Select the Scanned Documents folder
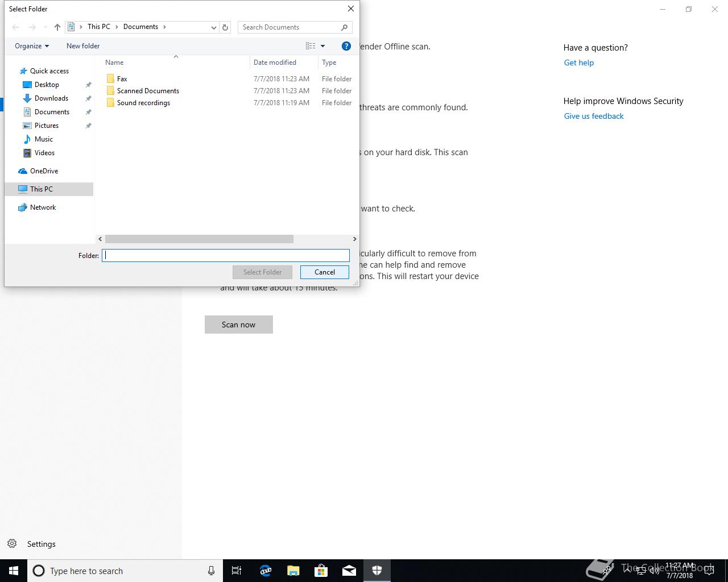The image size is (728, 582). pos(143,91)
